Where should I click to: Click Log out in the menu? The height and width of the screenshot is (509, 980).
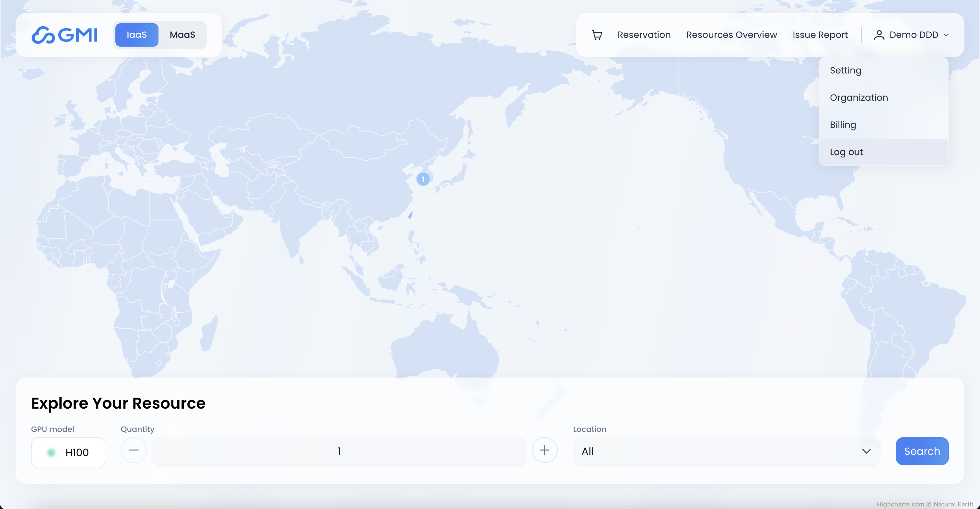pyautogui.click(x=846, y=152)
